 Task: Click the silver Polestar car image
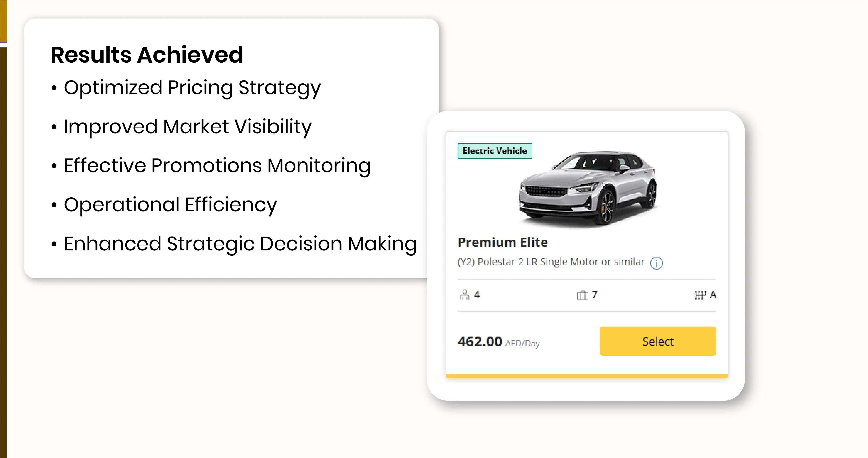[588, 189]
